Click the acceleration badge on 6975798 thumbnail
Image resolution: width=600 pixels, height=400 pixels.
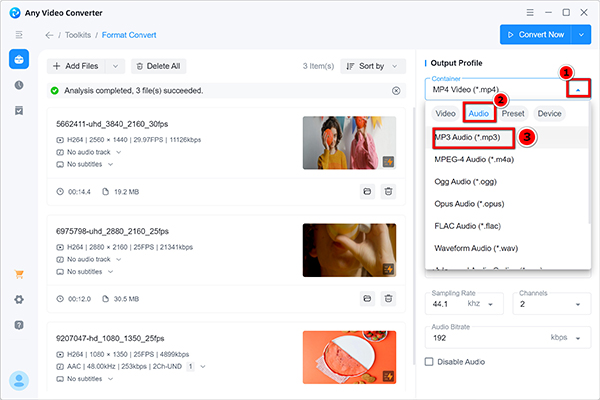388,269
